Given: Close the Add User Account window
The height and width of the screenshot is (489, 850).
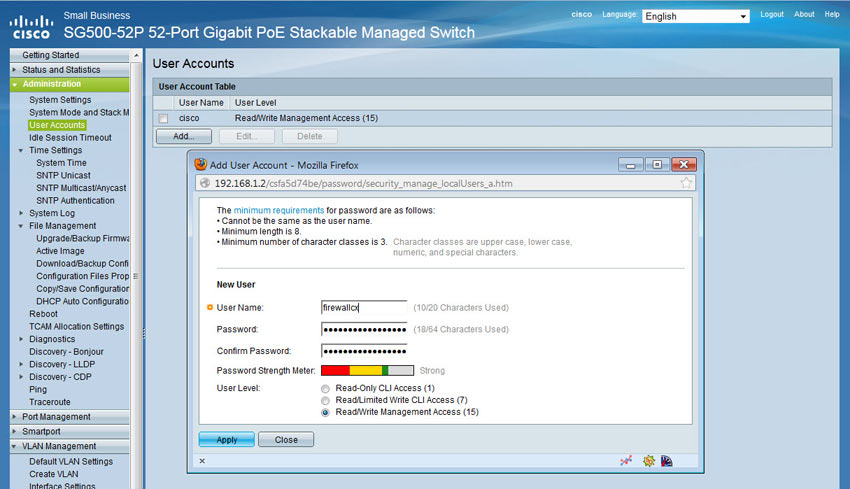Looking at the screenshot, I should [x=684, y=165].
